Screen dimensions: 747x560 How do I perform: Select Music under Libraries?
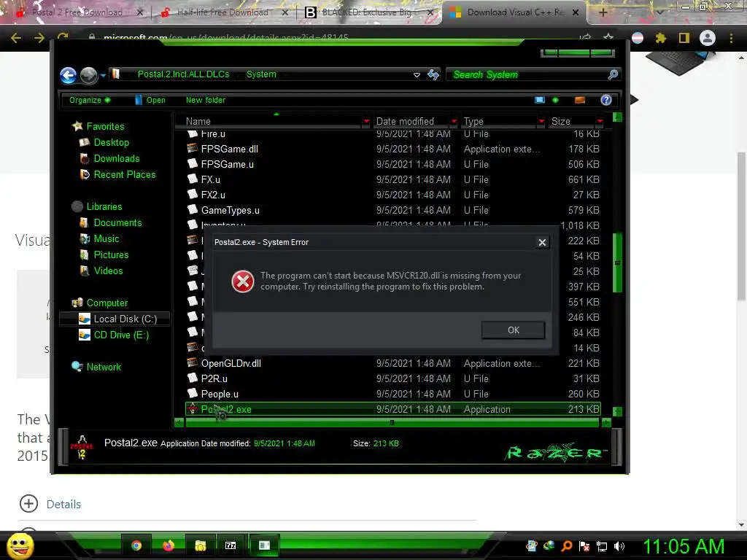coord(107,239)
